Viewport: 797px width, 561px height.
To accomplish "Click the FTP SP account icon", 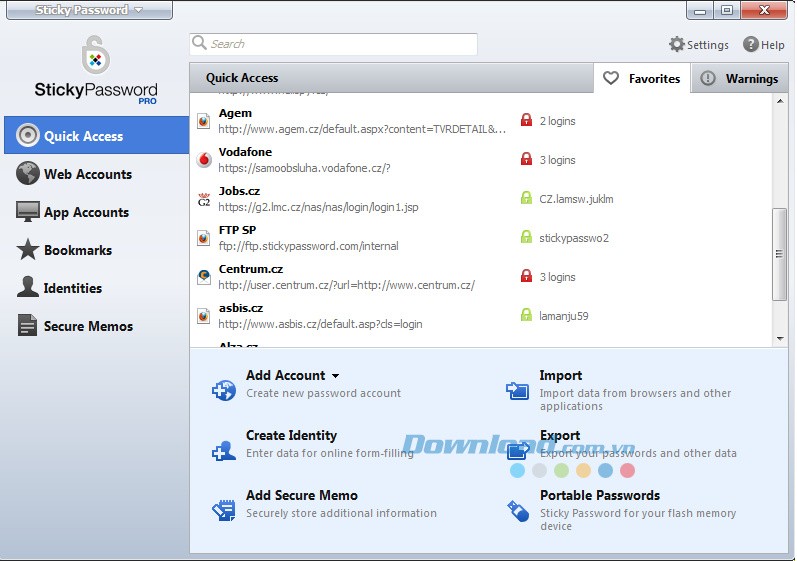I will 204,238.
